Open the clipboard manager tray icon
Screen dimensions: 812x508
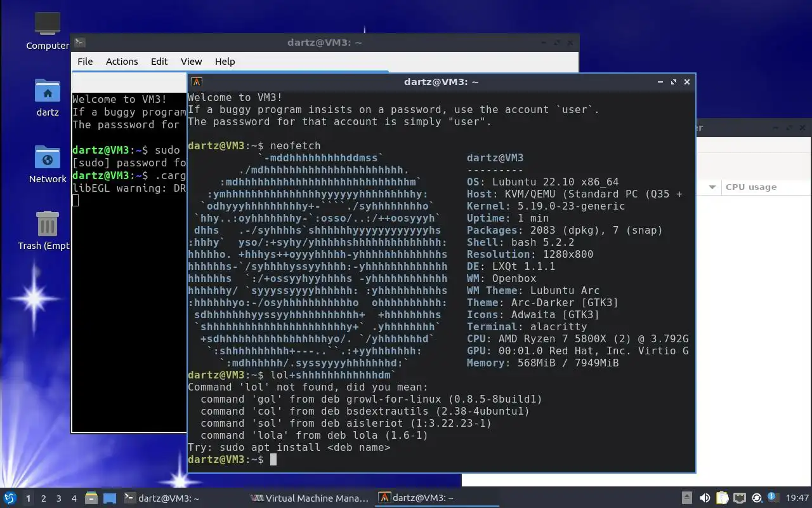[723, 498]
